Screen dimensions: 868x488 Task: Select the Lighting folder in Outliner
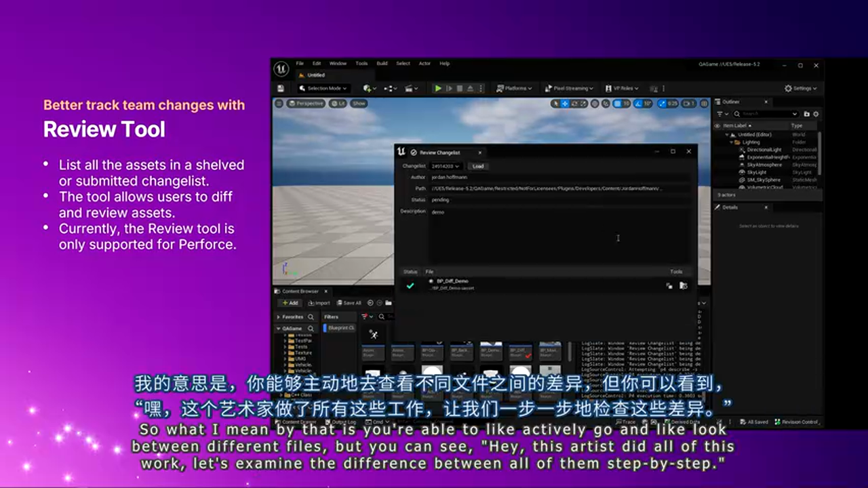(x=751, y=142)
